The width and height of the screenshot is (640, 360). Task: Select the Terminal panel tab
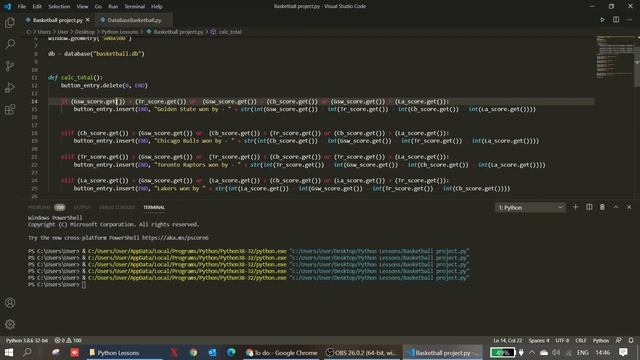[x=154, y=207]
